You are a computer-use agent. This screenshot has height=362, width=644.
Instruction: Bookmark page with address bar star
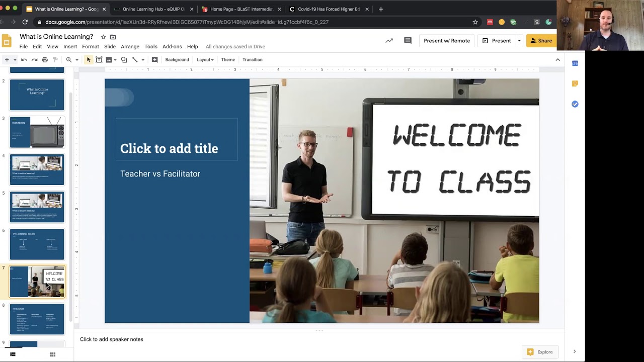(475, 22)
